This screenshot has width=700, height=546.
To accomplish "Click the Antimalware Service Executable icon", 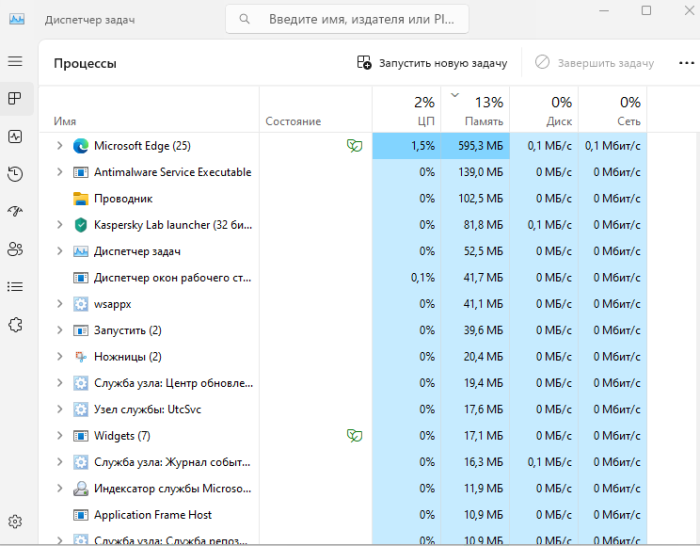I will pyautogui.click(x=81, y=172).
